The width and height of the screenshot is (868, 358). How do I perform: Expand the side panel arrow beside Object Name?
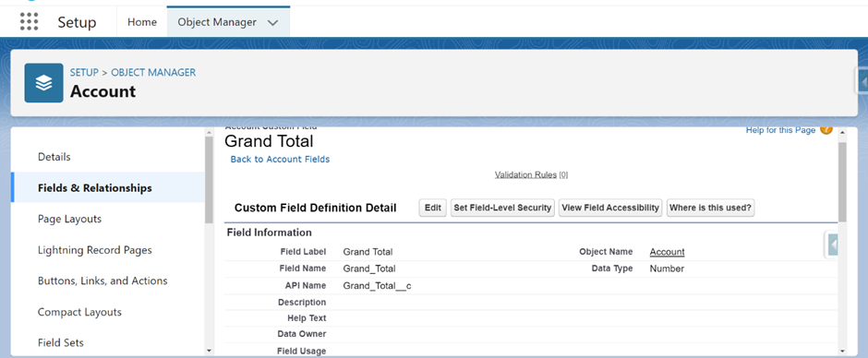point(832,244)
